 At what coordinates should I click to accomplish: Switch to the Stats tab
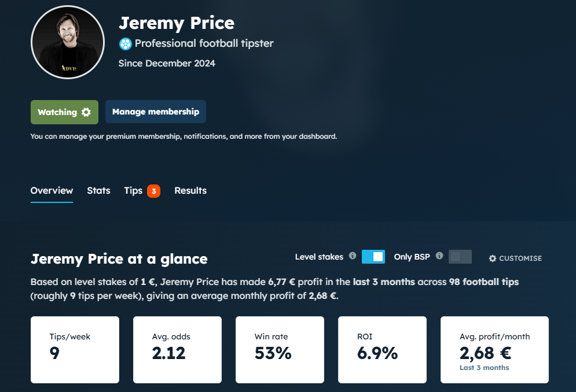[x=98, y=190]
